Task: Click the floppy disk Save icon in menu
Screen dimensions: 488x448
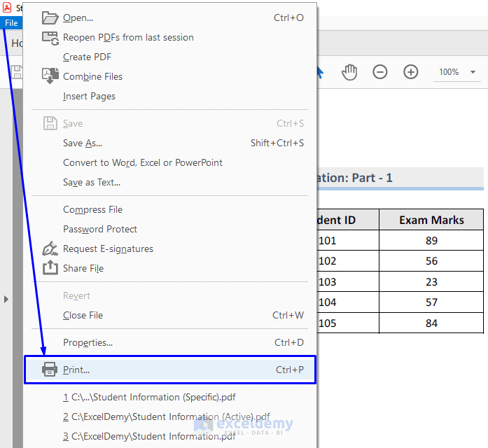Action: pos(50,123)
